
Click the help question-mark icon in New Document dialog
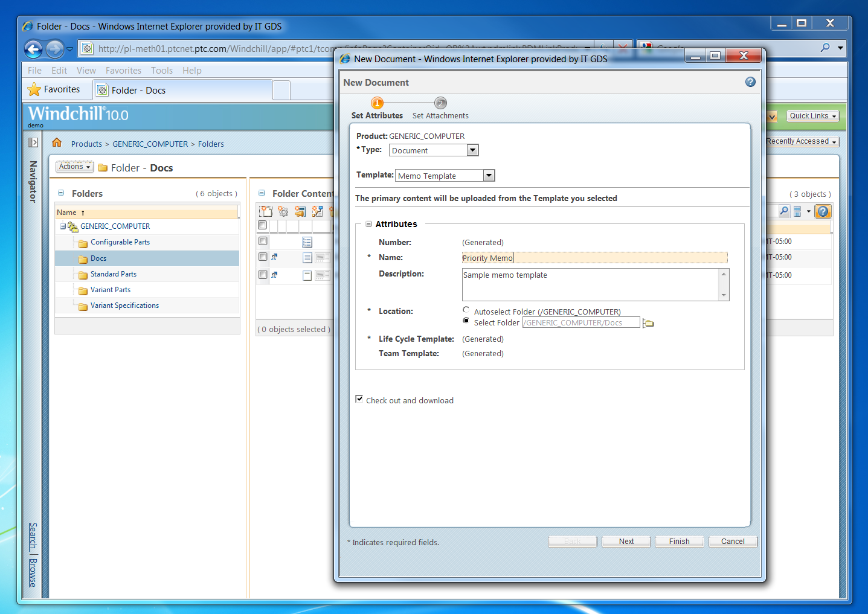750,82
